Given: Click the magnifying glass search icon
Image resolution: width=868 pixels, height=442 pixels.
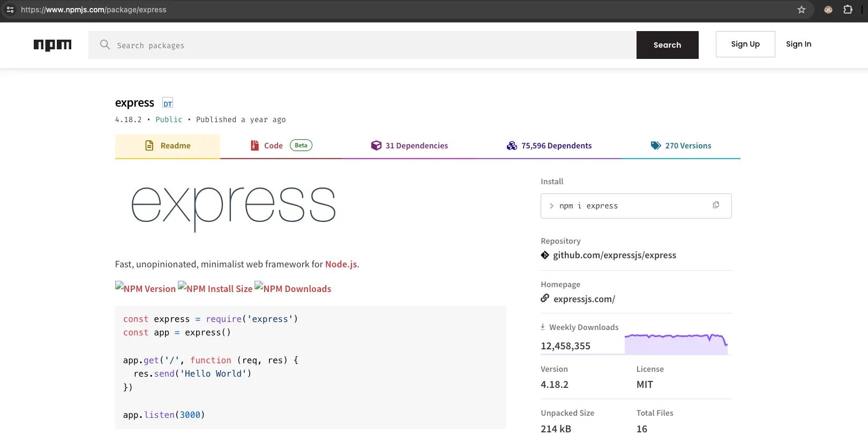Looking at the screenshot, I should coord(105,45).
